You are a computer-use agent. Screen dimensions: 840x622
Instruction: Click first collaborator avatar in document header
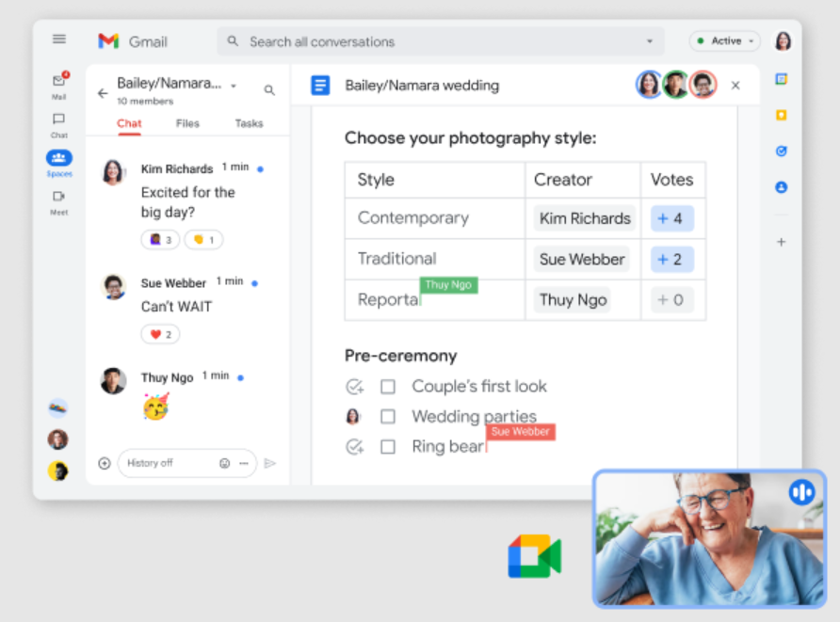[649, 85]
